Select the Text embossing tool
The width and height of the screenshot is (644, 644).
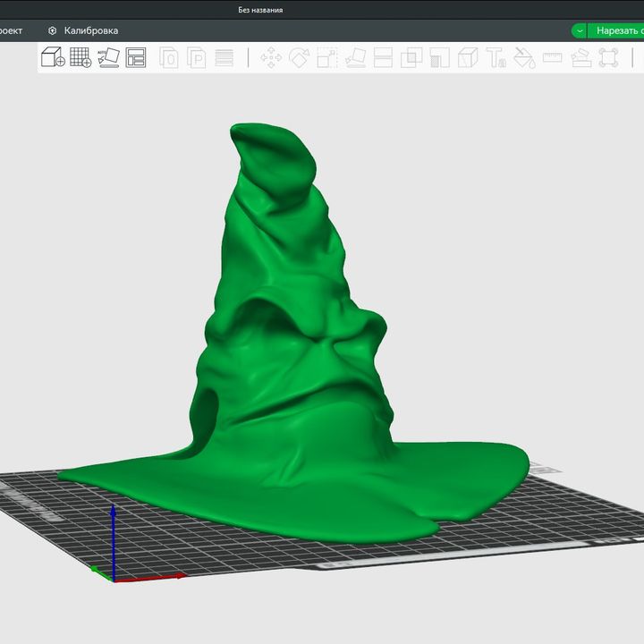coord(496,58)
